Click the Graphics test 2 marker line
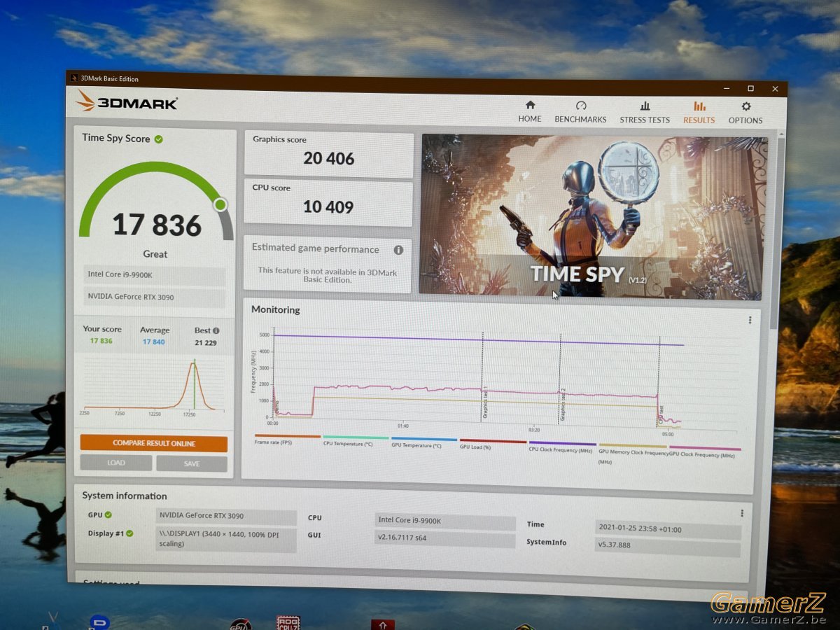The width and height of the screenshot is (840, 630). click(x=560, y=377)
